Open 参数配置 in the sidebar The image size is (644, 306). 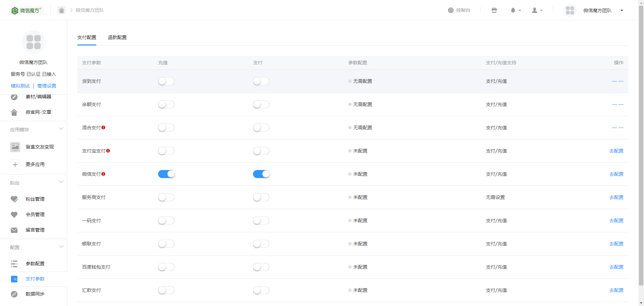35,264
